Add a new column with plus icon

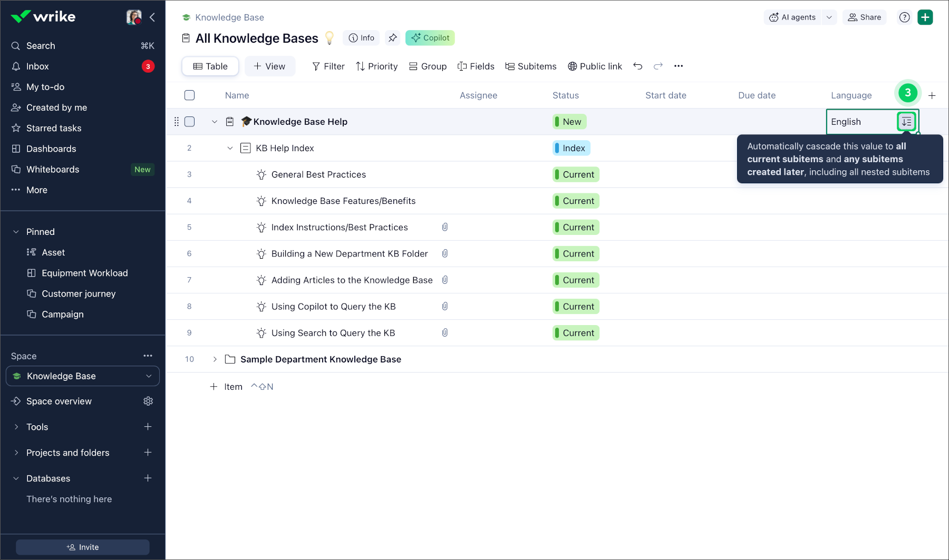click(932, 95)
